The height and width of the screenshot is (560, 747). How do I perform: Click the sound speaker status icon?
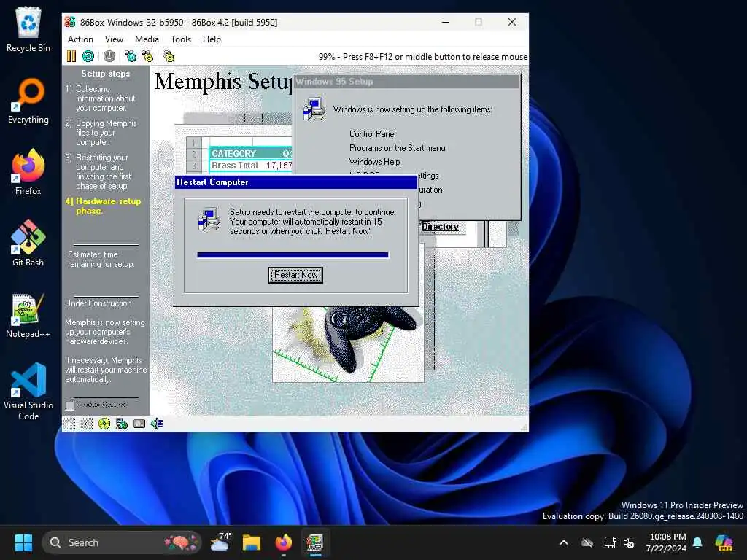pyautogui.click(x=157, y=424)
